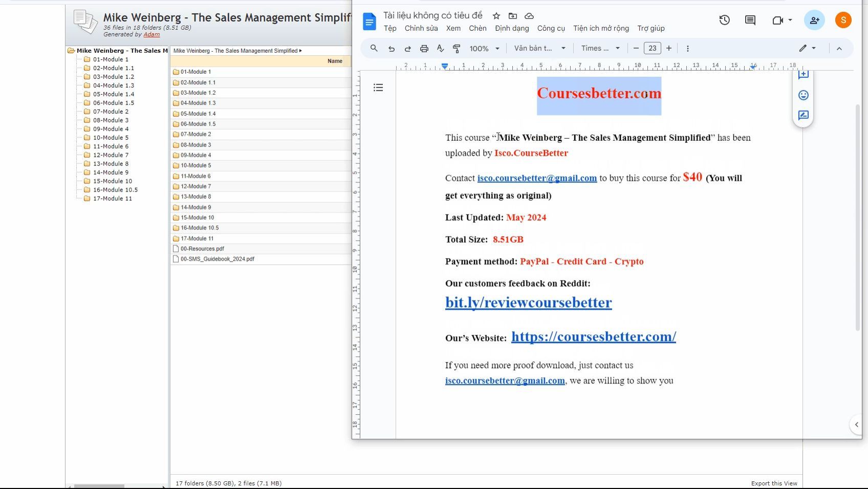Screen dimensions: 868x489
Task: Show the document outline list icon
Action: click(x=378, y=88)
